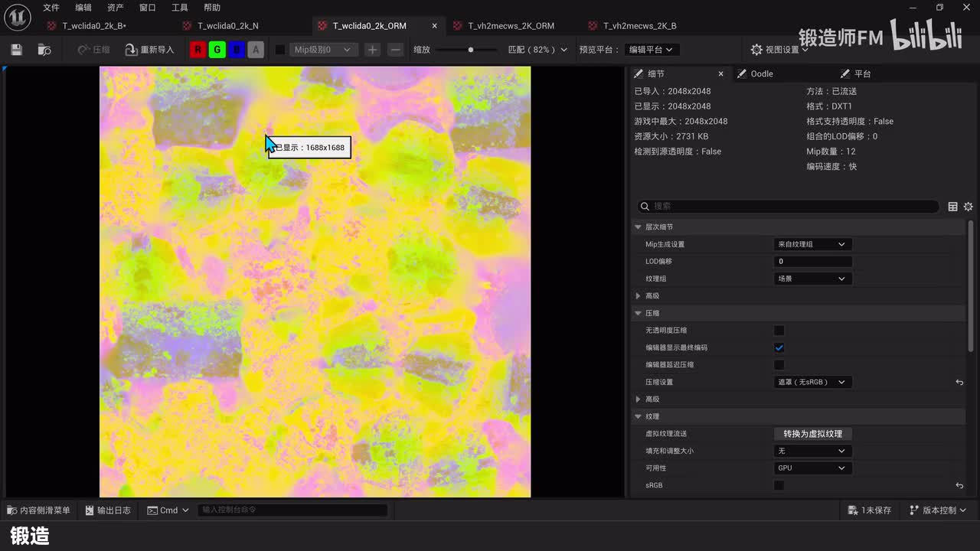Increase mip level with plus button

point(372,50)
